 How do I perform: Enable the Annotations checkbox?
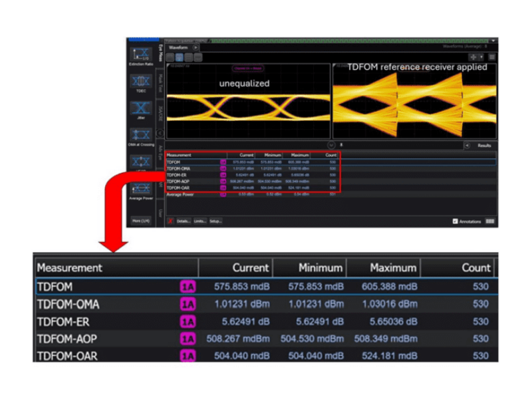[x=457, y=220]
